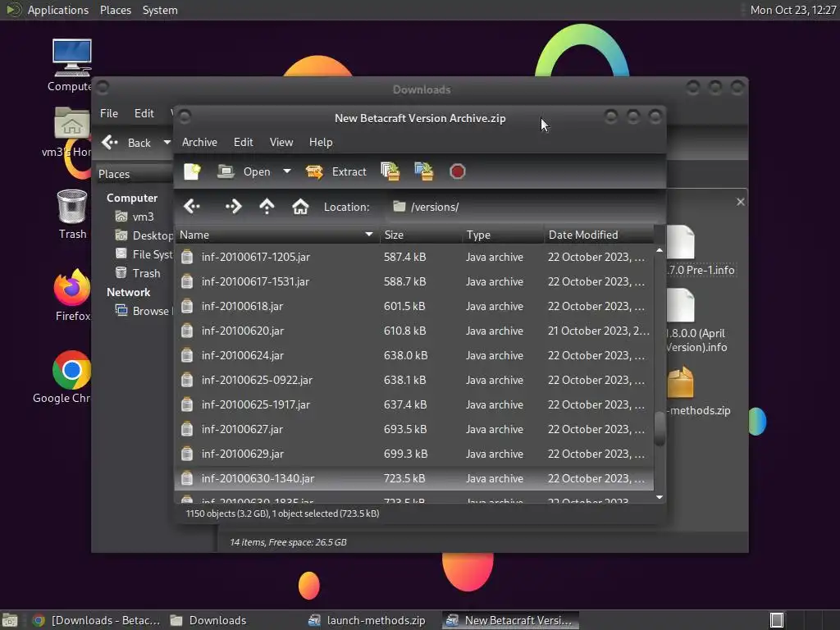The width and height of the screenshot is (840, 630).
Task: Open vm3's Home desktop folder icon
Action: (x=72, y=123)
